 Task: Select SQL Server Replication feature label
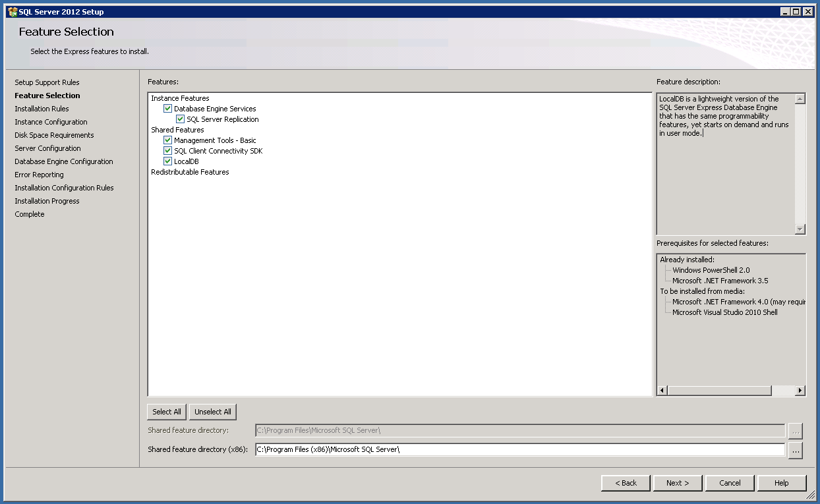click(223, 119)
